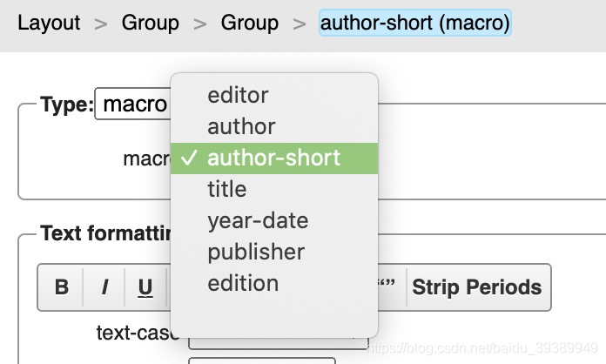Toggle the quotes formatting button
This screenshot has height=364, width=606.
pyautogui.click(x=391, y=287)
